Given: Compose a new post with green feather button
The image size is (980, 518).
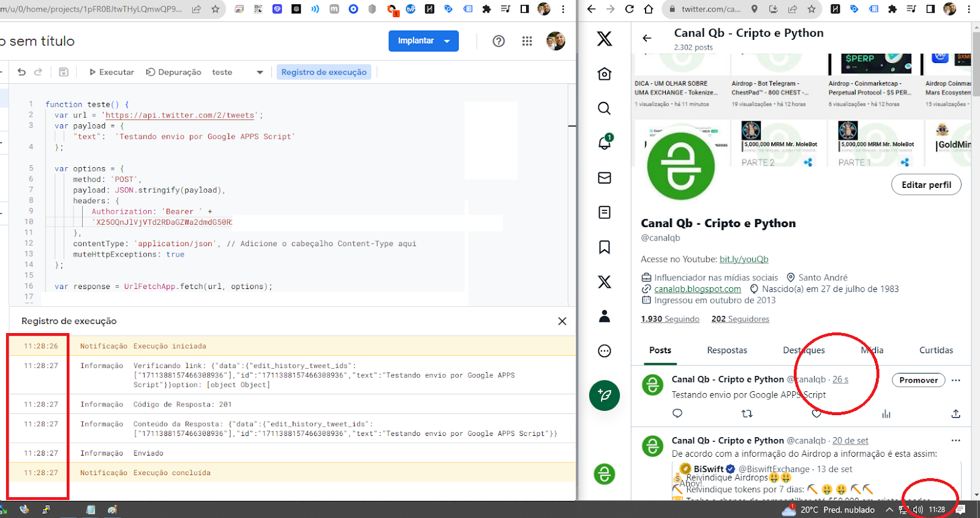Looking at the screenshot, I should click(605, 395).
